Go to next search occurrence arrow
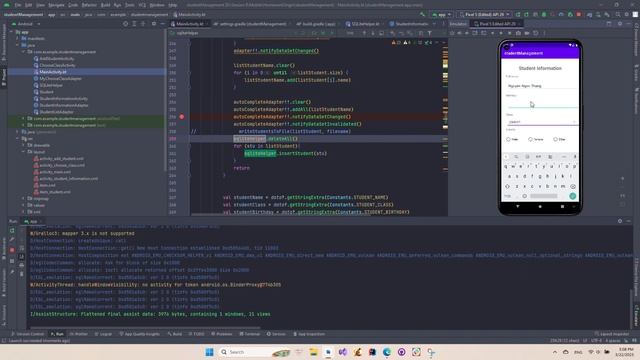The image size is (640, 360). tap(373, 33)
